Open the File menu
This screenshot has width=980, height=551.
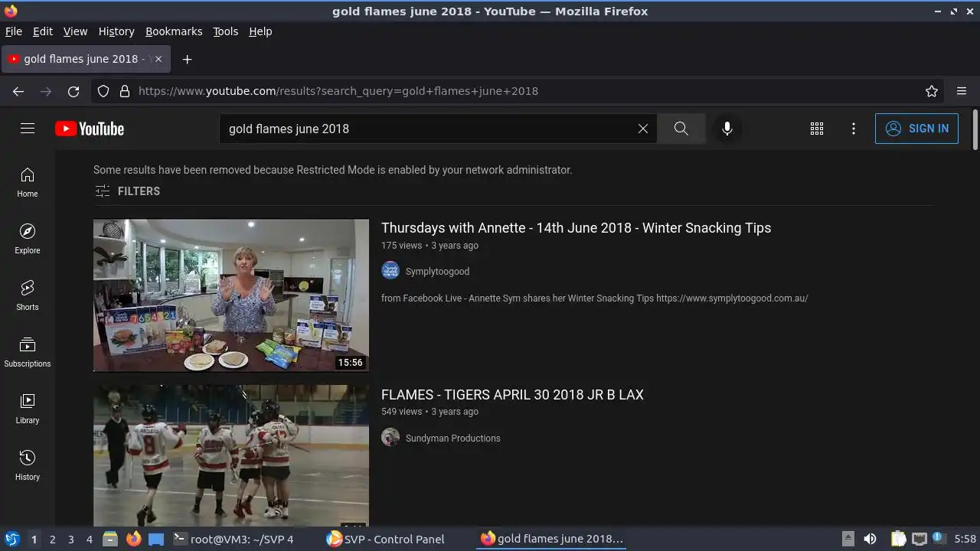click(x=14, y=31)
